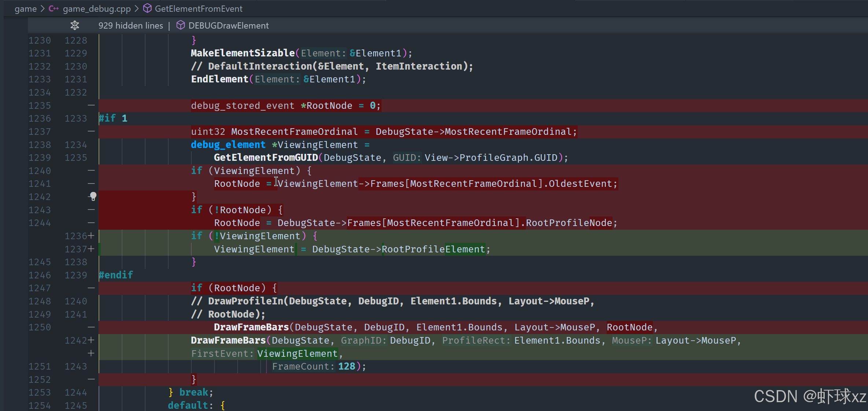This screenshot has width=868, height=411.
Task: Click the GetElementFromGUID function call
Action: (x=266, y=158)
